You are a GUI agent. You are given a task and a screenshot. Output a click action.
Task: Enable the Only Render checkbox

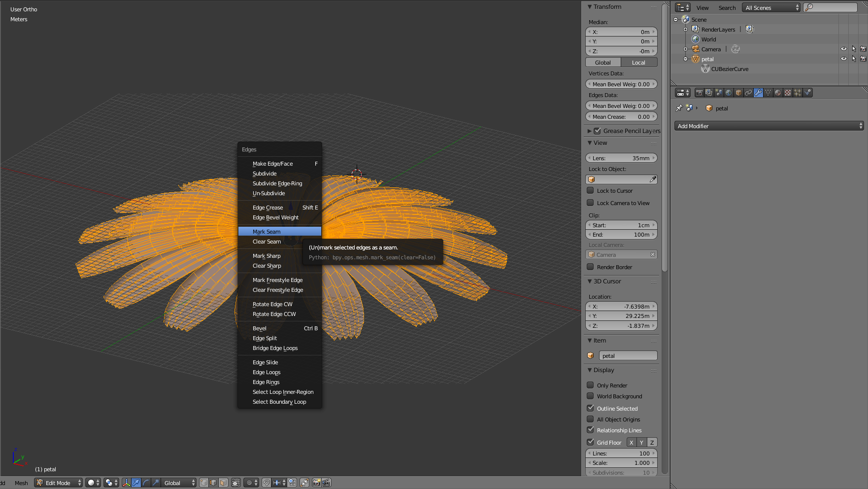coord(590,385)
